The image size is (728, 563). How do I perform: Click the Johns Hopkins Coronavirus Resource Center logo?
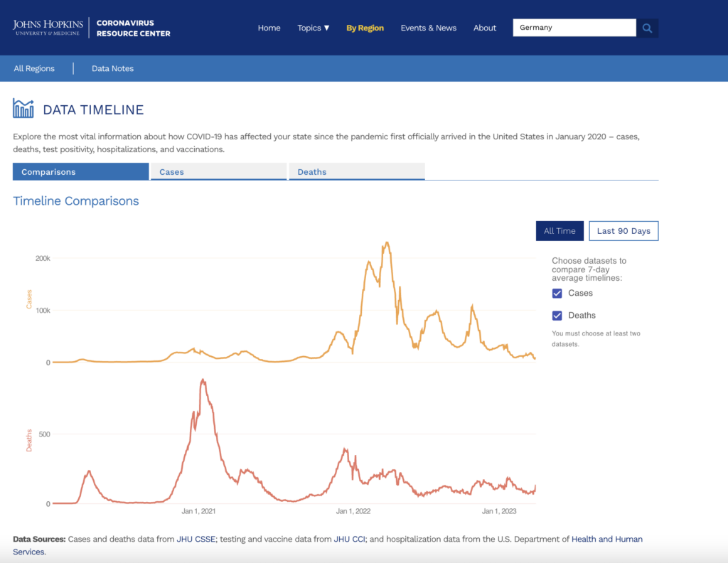click(92, 28)
